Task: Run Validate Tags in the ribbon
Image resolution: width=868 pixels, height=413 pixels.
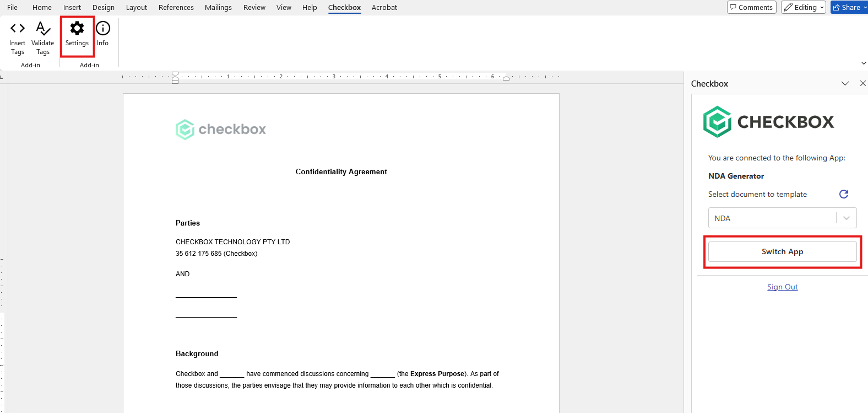Action: click(x=43, y=37)
